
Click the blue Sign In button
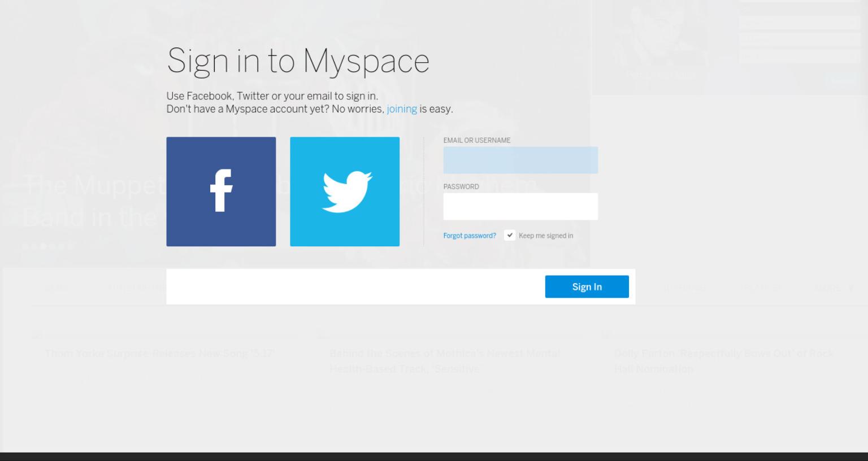(587, 286)
